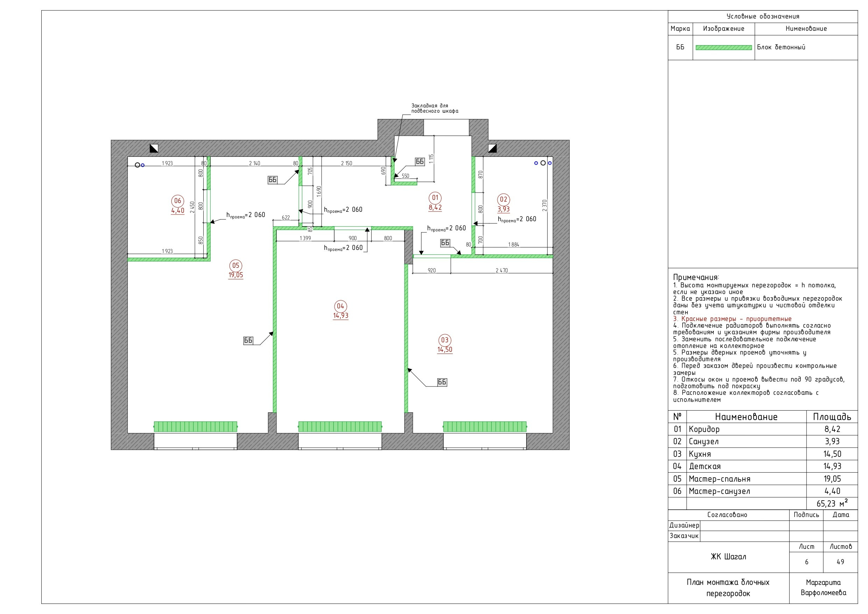Click the total sheets value '49'
Viewport: 868px width, 614px height.
840,562
